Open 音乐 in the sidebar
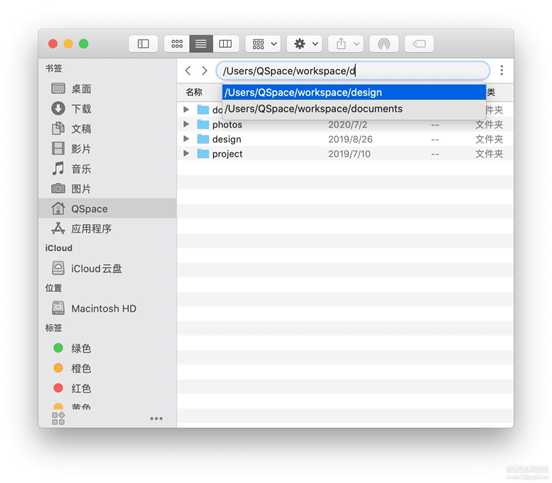 click(x=107, y=169)
